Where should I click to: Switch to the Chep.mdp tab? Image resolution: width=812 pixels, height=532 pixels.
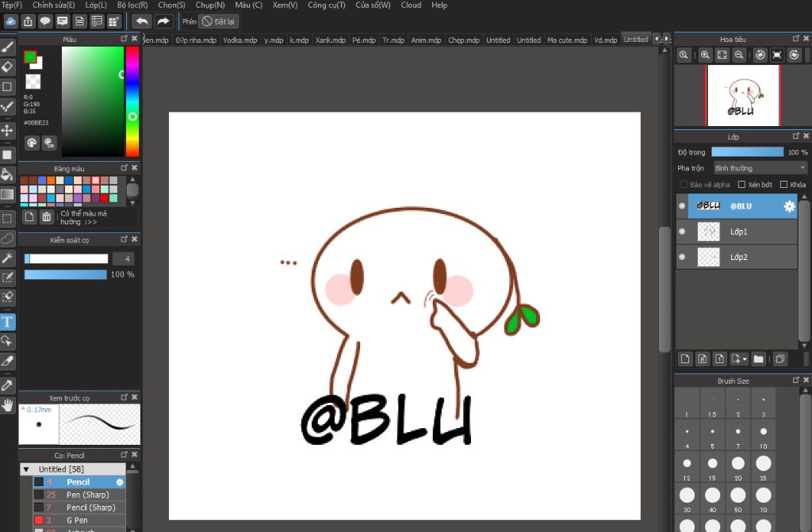point(463,40)
